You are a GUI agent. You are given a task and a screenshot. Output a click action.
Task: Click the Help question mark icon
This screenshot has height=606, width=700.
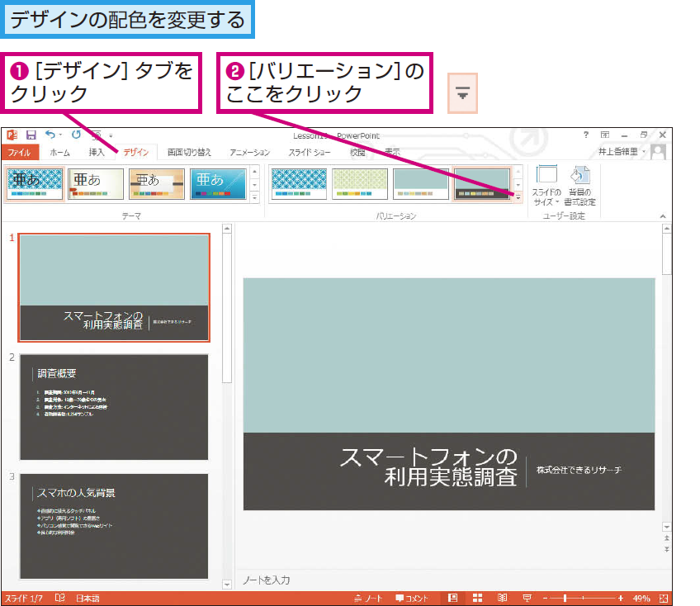(x=586, y=135)
